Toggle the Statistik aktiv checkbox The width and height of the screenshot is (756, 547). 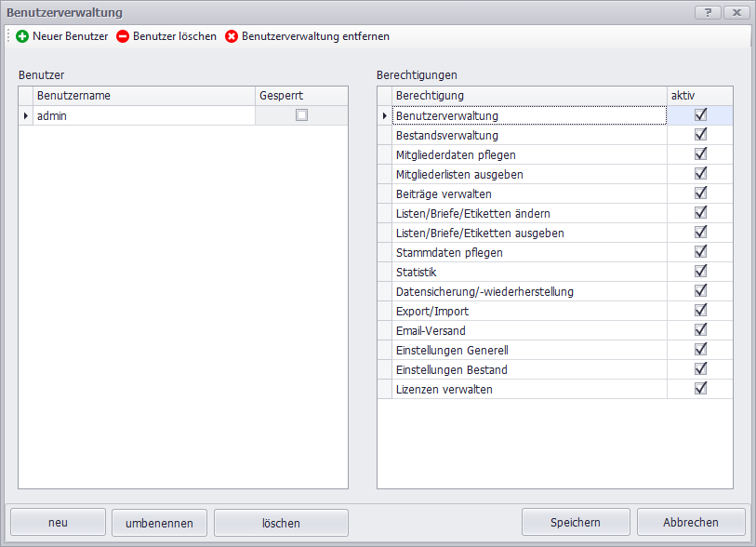click(700, 272)
